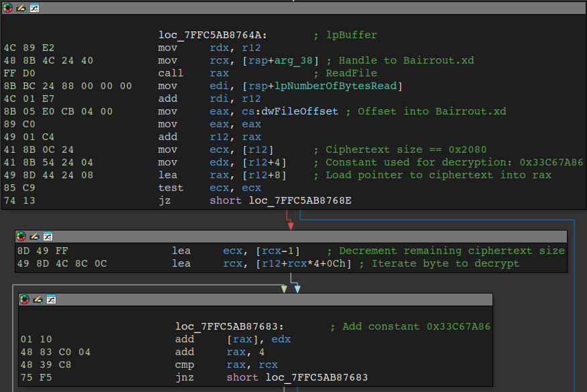The image size is (587, 392).
Task: Select the label loc_7FFC5AB8764A:
Action: 212,36
